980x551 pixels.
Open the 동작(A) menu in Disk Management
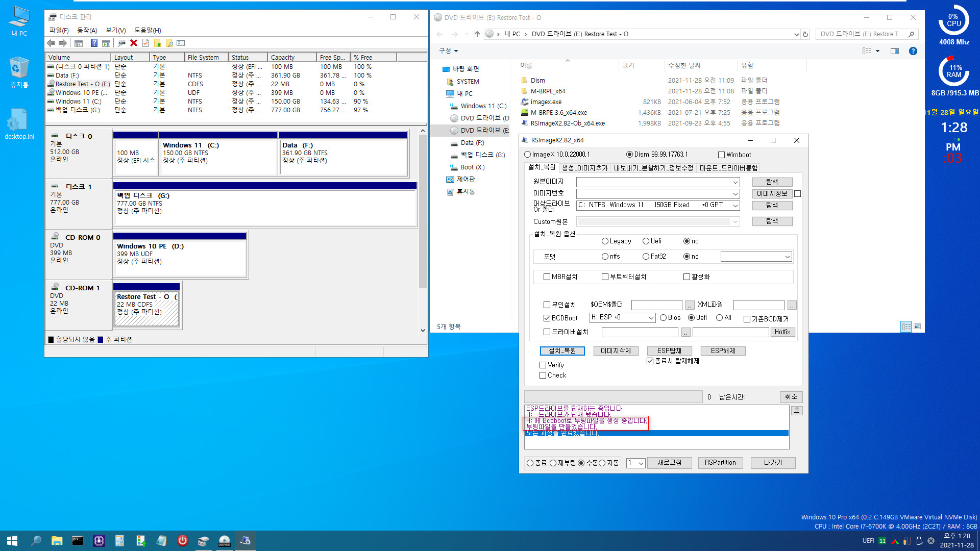click(87, 31)
